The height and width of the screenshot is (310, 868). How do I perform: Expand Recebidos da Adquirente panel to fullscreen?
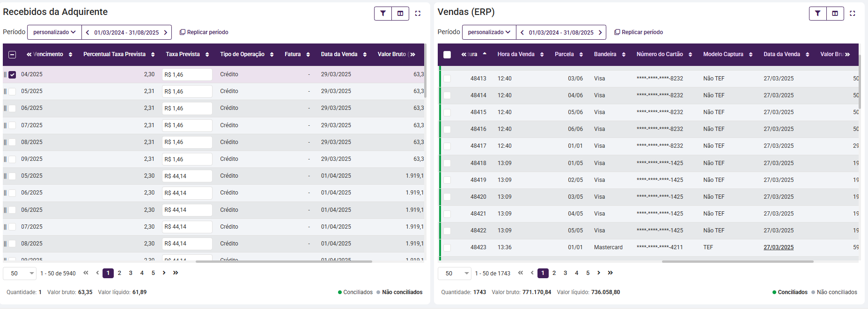[x=418, y=14]
